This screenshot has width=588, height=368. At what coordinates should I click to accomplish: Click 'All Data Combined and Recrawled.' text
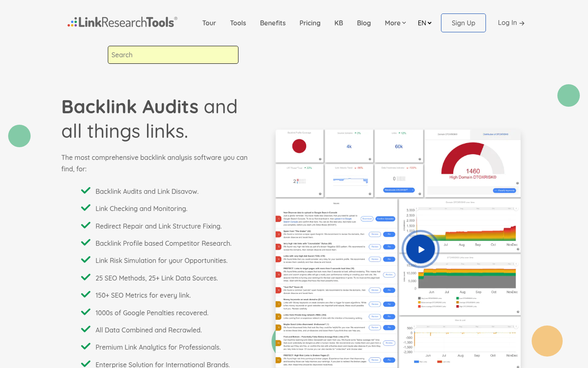149,330
